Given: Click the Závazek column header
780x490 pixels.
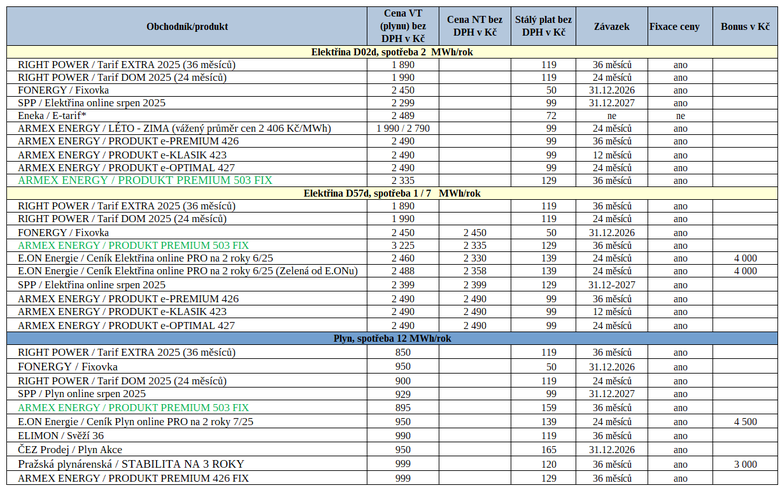Looking at the screenshot, I should 610,25.
